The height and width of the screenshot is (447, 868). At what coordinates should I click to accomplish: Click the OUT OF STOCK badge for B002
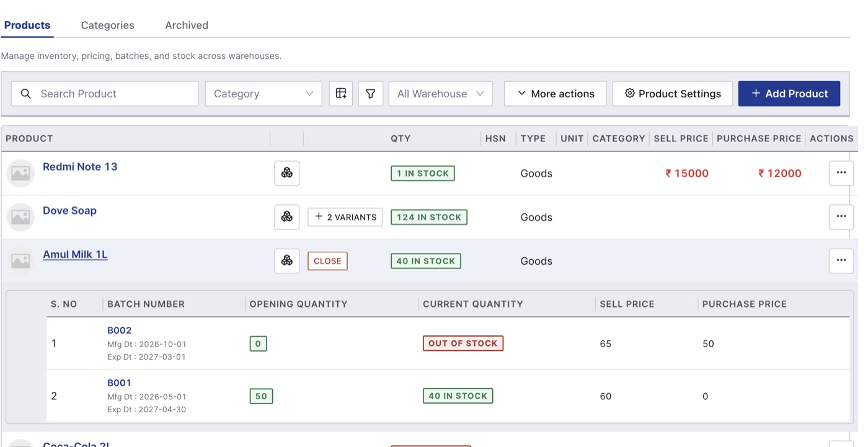coord(463,343)
